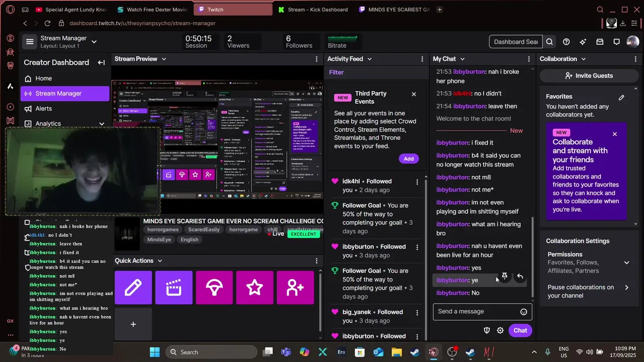Reload the page with browser refresh
The width and height of the screenshot is (644, 362).
coord(47,23)
